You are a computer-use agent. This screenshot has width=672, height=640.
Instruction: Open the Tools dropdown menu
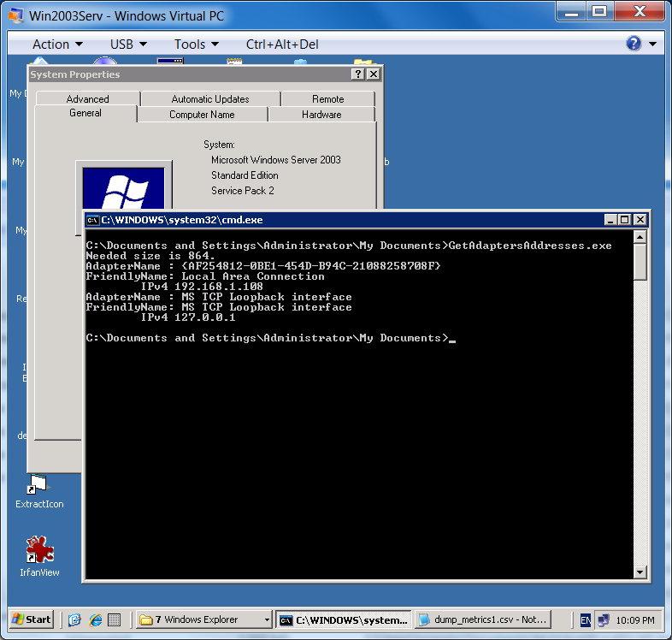pyautogui.click(x=197, y=44)
